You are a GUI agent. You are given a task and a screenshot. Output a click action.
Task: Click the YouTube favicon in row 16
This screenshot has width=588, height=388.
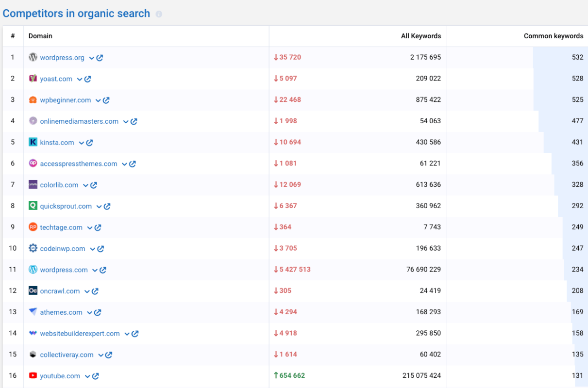click(x=33, y=376)
